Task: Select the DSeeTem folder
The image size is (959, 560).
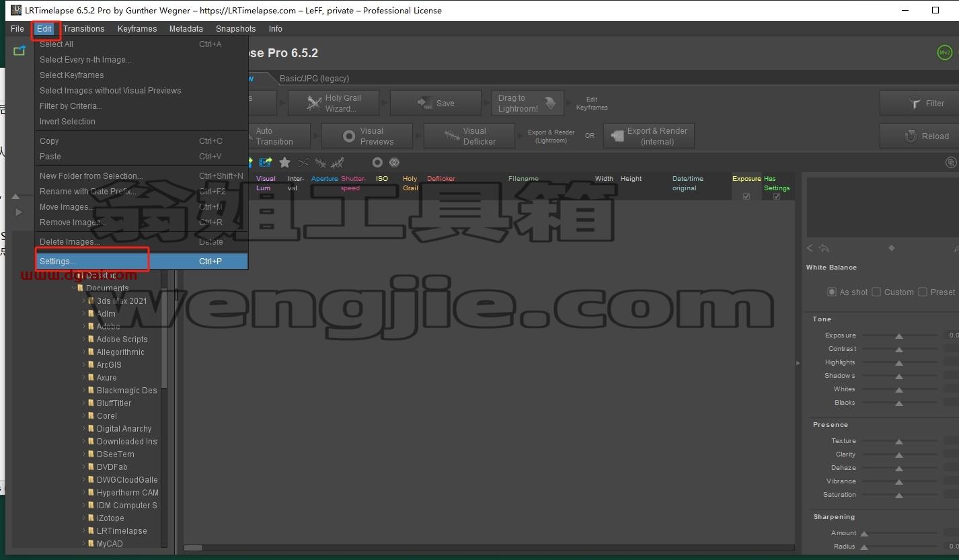Action: (x=115, y=454)
